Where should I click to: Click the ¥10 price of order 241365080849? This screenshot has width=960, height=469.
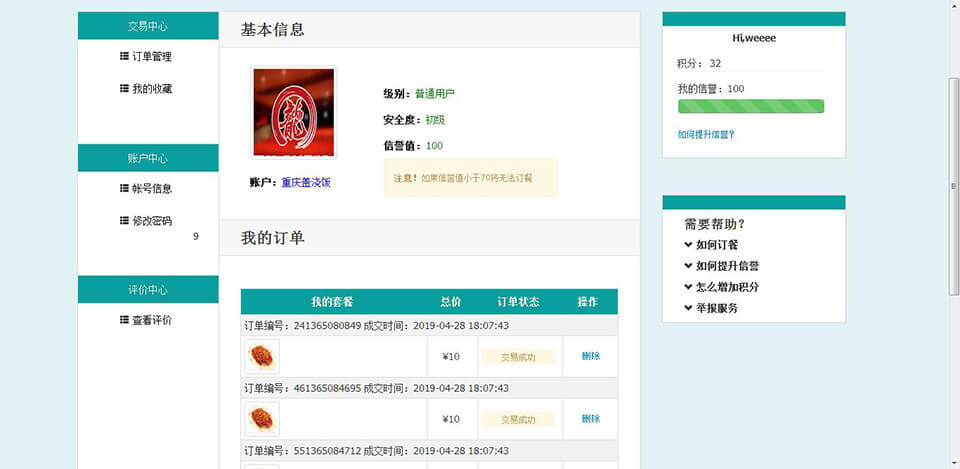(451, 357)
